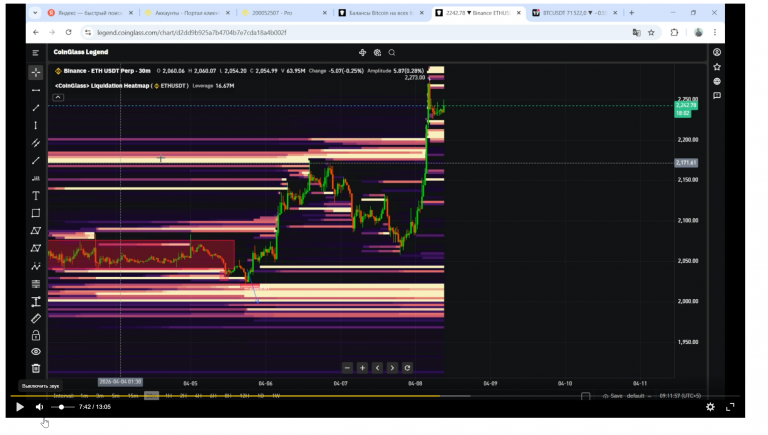Select the crosshair cursor tool
The height and width of the screenshot is (435, 768).
click(x=36, y=72)
